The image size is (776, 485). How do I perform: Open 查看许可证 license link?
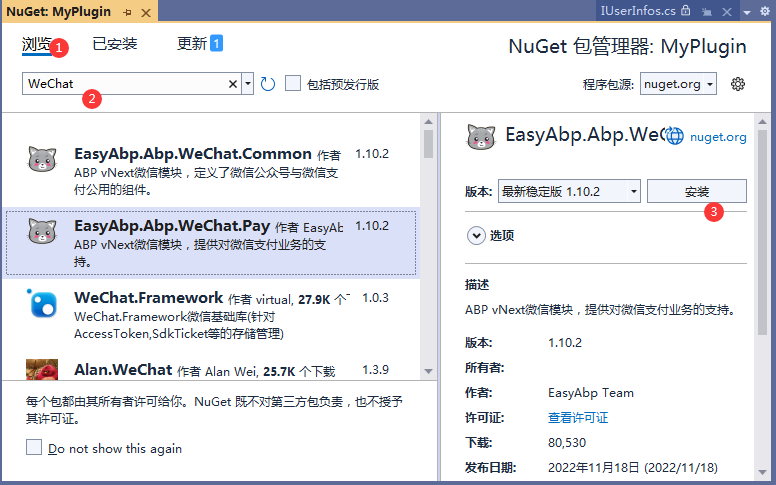click(578, 418)
